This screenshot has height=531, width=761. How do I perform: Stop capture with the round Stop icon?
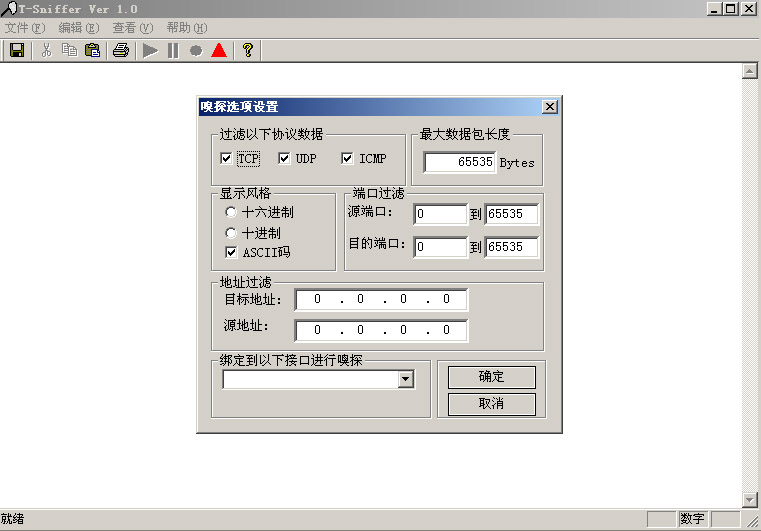(x=196, y=50)
